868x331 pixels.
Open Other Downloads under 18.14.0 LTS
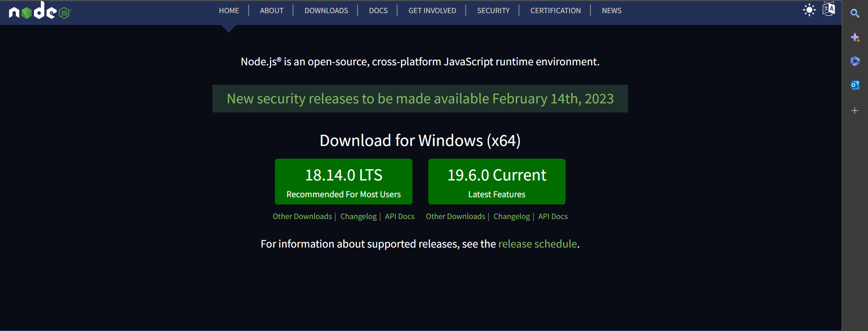[302, 216]
